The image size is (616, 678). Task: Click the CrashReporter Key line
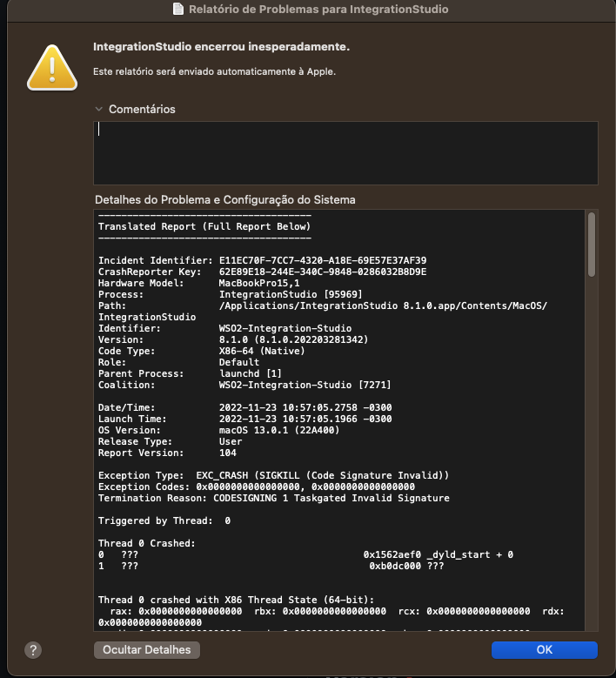tap(262, 272)
